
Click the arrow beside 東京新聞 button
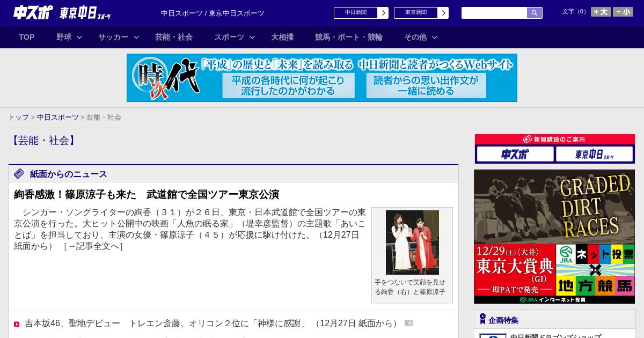(x=443, y=13)
